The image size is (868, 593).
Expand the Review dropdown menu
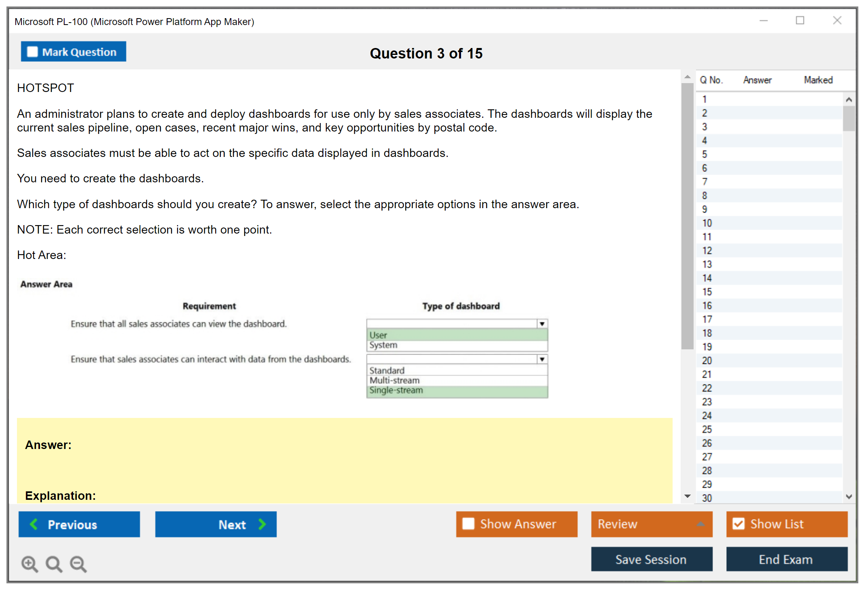click(x=700, y=524)
